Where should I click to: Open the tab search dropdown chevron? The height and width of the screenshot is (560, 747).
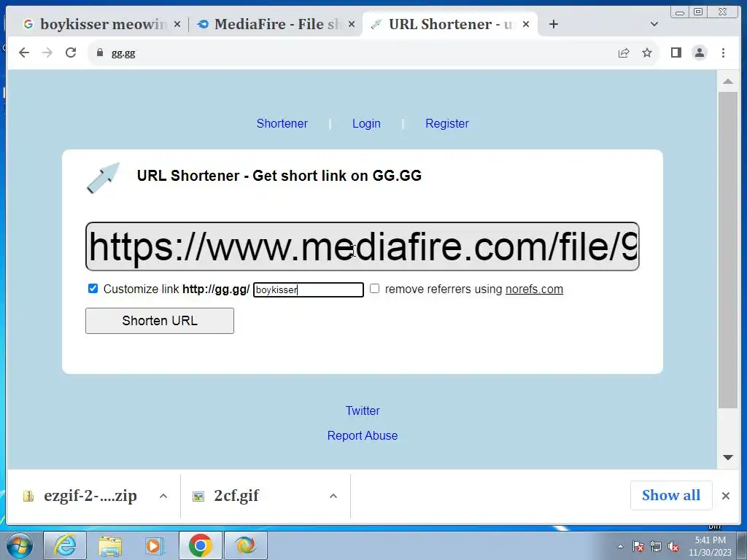pyautogui.click(x=654, y=24)
